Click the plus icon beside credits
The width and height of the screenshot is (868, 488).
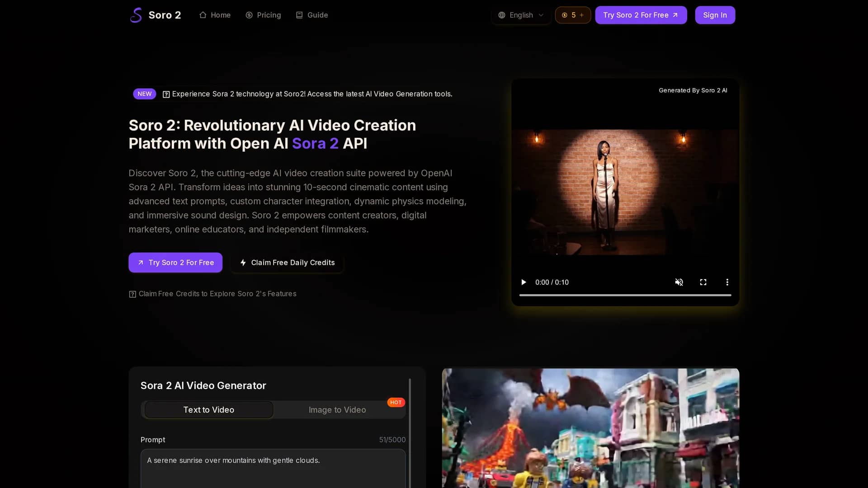pos(582,15)
